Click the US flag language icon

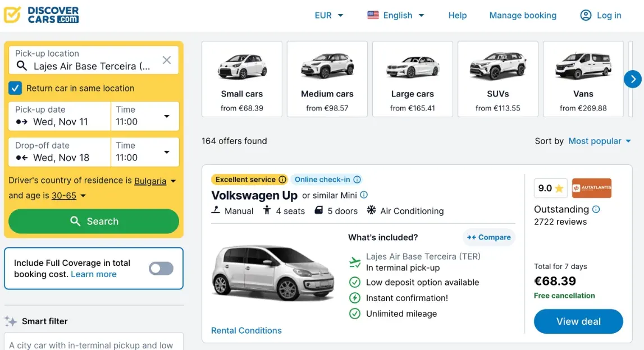373,15
